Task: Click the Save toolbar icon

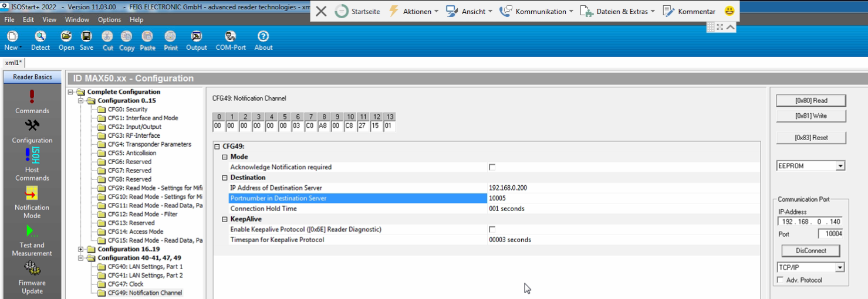Action: click(x=86, y=37)
